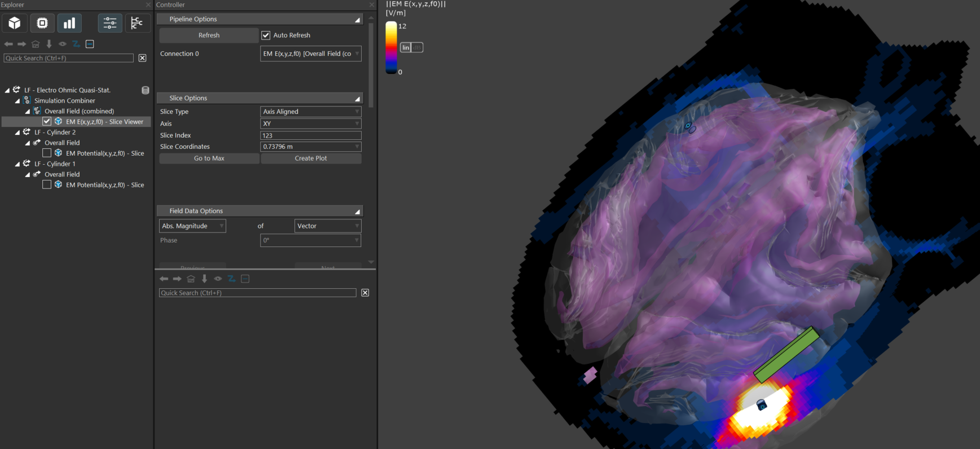Open the Model (cube) tab in Explorer
Screen dimensions: 980x449
click(x=15, y=23)
